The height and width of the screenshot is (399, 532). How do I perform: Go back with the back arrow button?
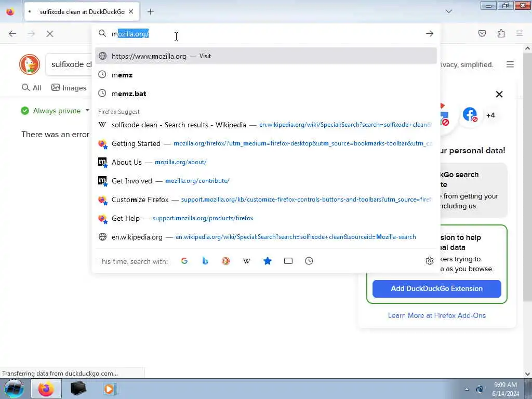point(12,34)
